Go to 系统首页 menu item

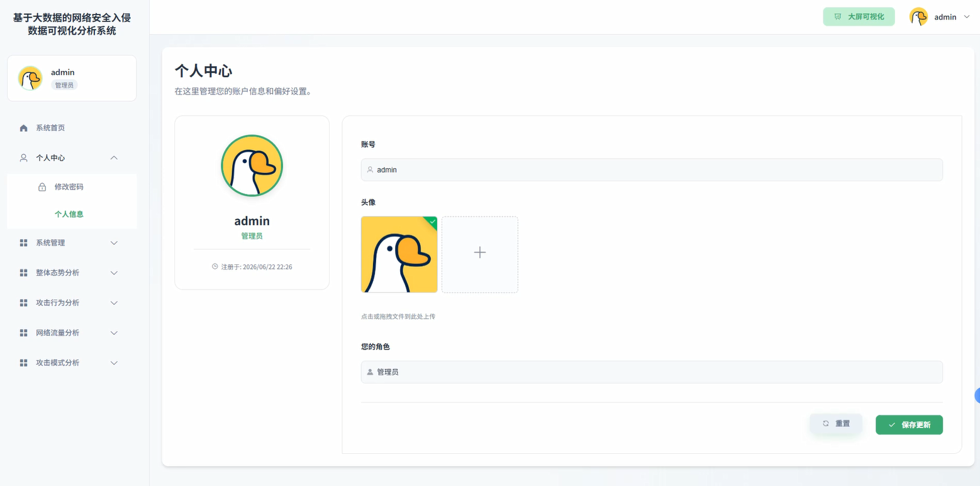coord(72,128)
